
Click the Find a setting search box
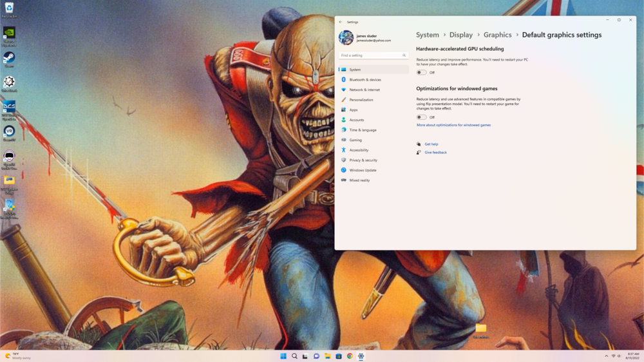(x=374, y=55)
